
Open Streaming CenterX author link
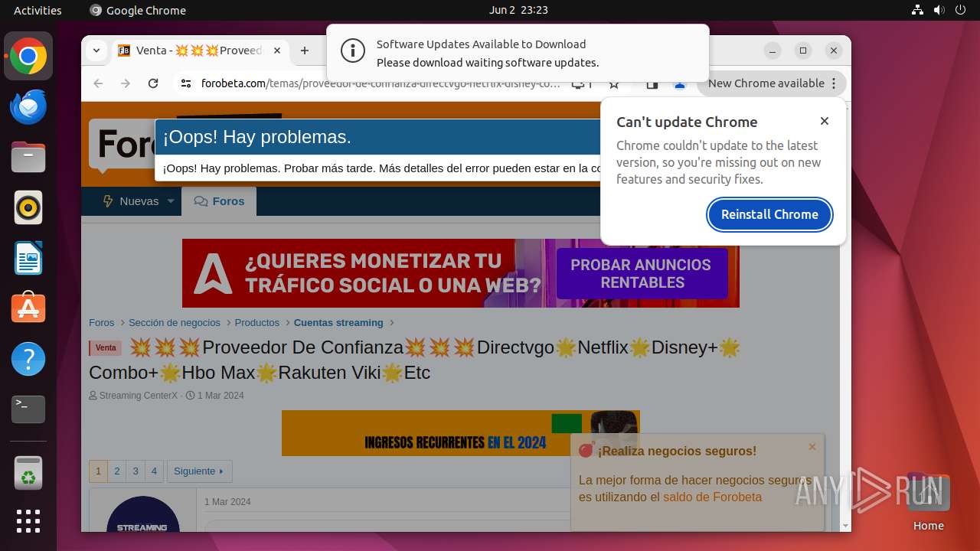(138, 396)
